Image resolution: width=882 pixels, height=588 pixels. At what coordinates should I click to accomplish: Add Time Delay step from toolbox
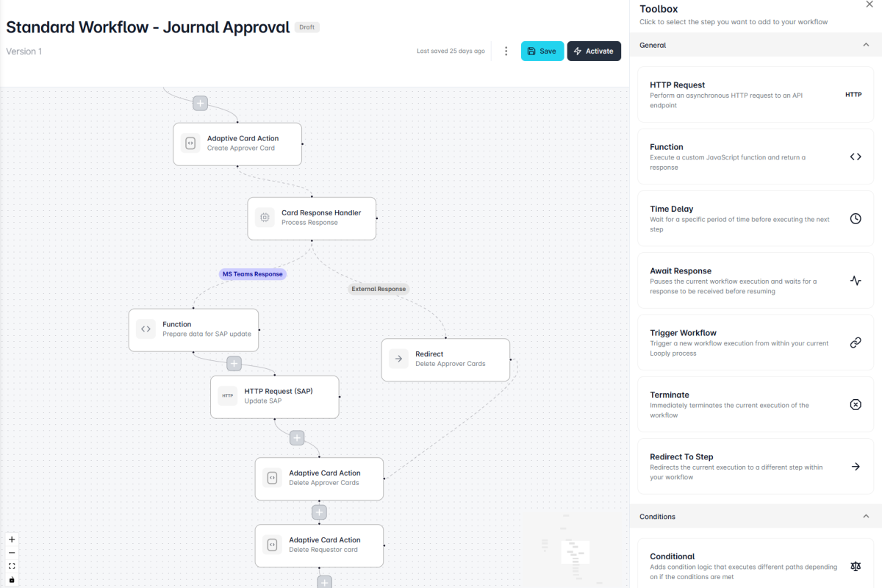pyautogui.click(x=755, y=219)
